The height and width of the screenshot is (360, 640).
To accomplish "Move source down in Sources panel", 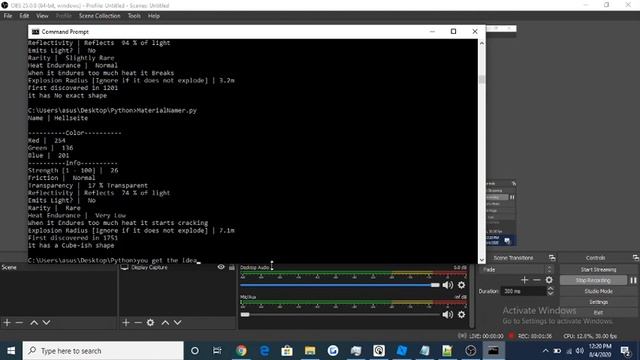I will click(x=178, y=322).
